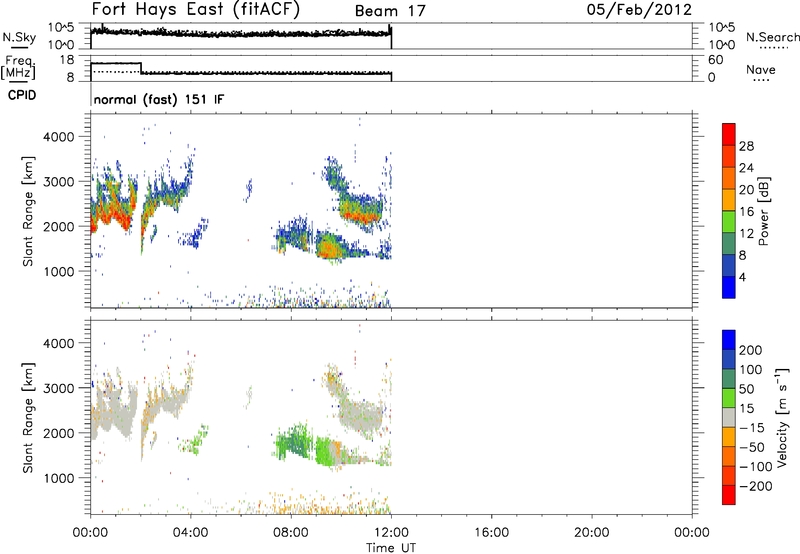Click the '20:00' time tick label
This screenshot has height=554, width=800.
click(592, 533)
